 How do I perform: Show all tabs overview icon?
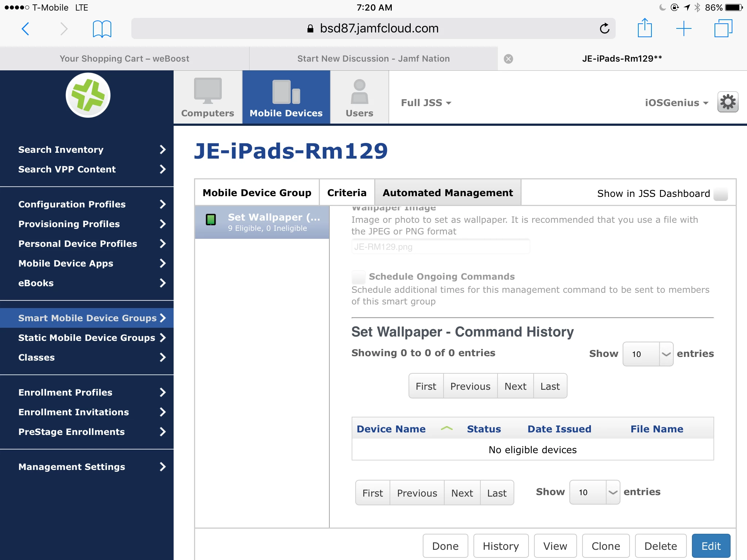(723, 28)
